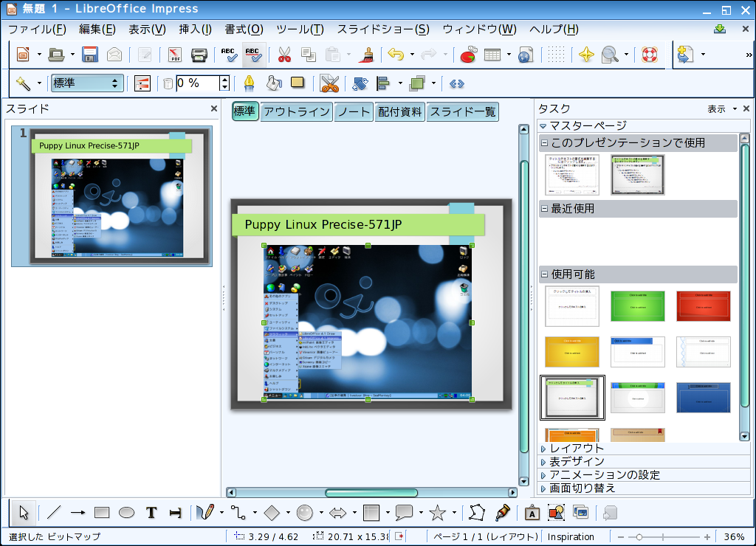Run the spellcheck ABC icon
This screenshot has width=756, height=546.
(229, 55)
